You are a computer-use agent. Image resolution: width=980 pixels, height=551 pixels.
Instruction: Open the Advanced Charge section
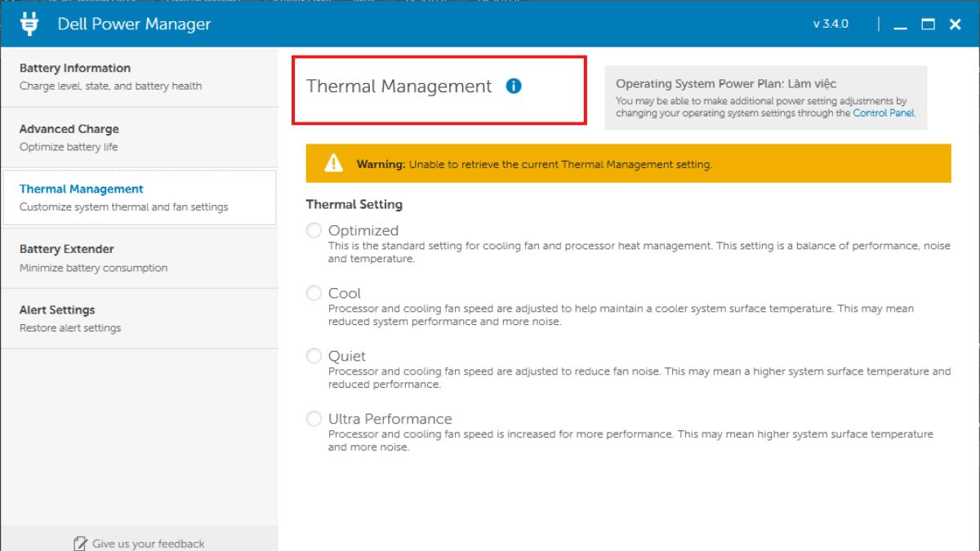point(139,137)
